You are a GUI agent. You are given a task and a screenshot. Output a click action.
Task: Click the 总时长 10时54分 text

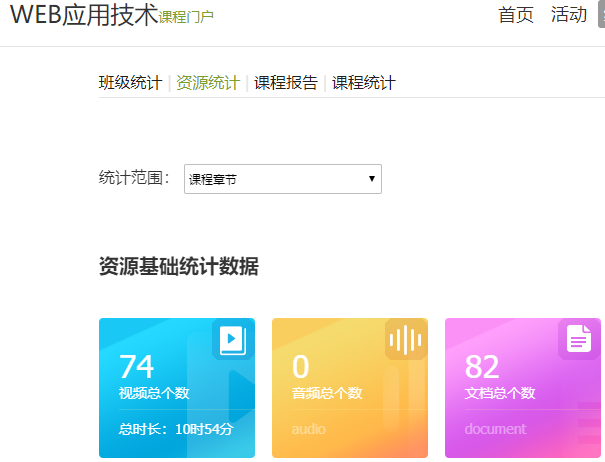(176, 429)
